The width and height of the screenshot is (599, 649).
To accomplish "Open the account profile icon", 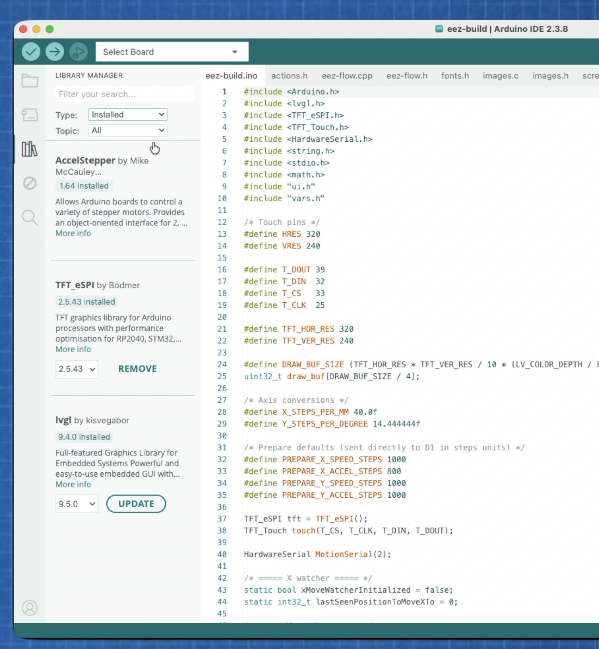I will pyautogui.click(x=30, y=608).
